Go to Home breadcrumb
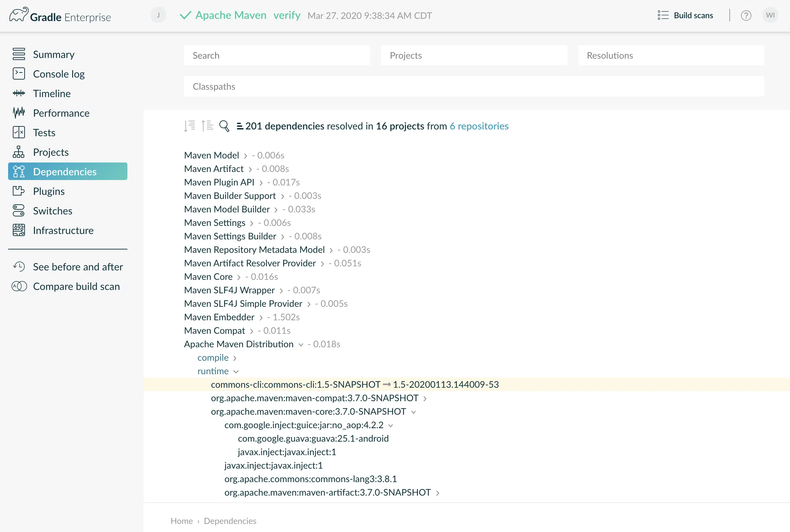This screenshot has width=790, height=532. tap(181, 521)
